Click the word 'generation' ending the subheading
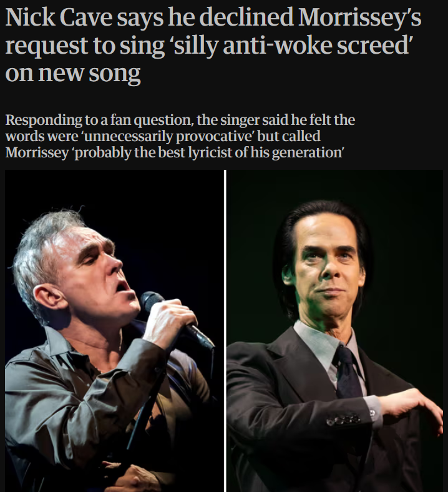The height and width of the screenshot is (492, 448). 307,152
